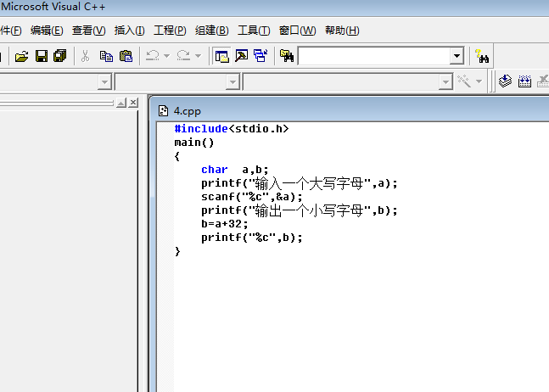Screen dimensions: 549x392
Task: Copy selection with the Copy icon
Action: 106,56
